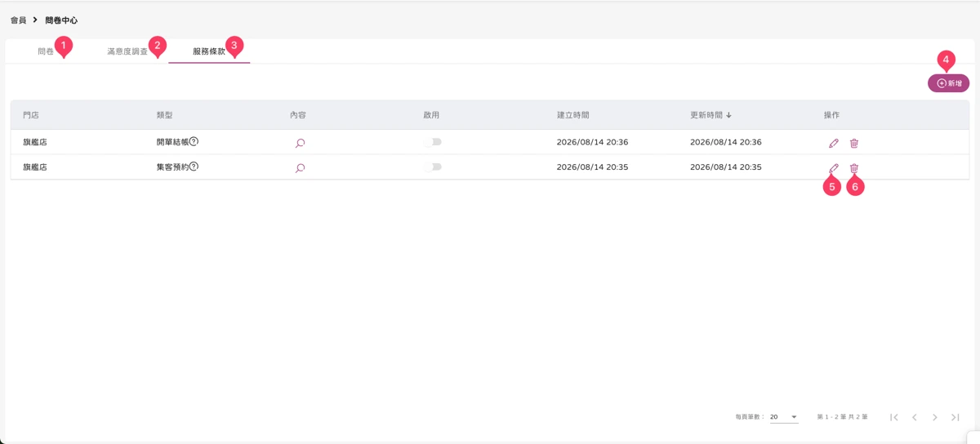Click the 2026/08/14 20:35 creation time cell
The height and width of the screenshot is (444, 980).
(x=592, y=166)
